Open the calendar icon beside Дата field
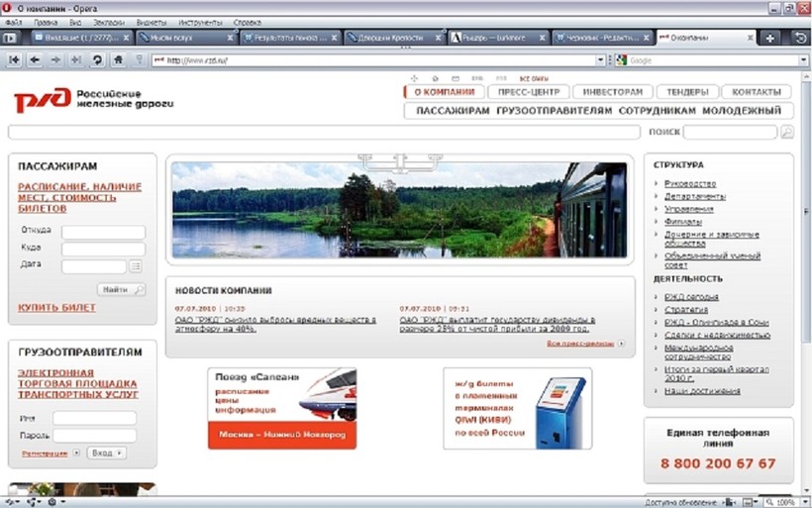The height and width of the screenshot is (508, 812). click(x=136, y=266)
